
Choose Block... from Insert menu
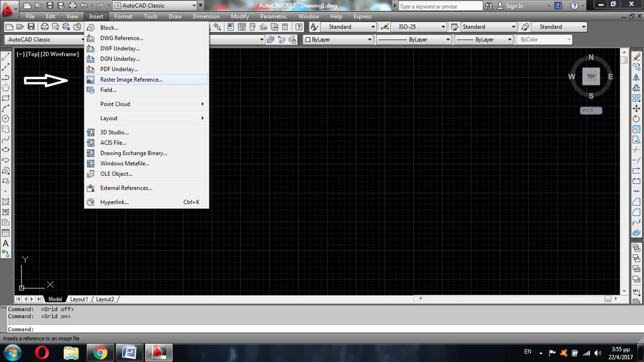point(147,28)
